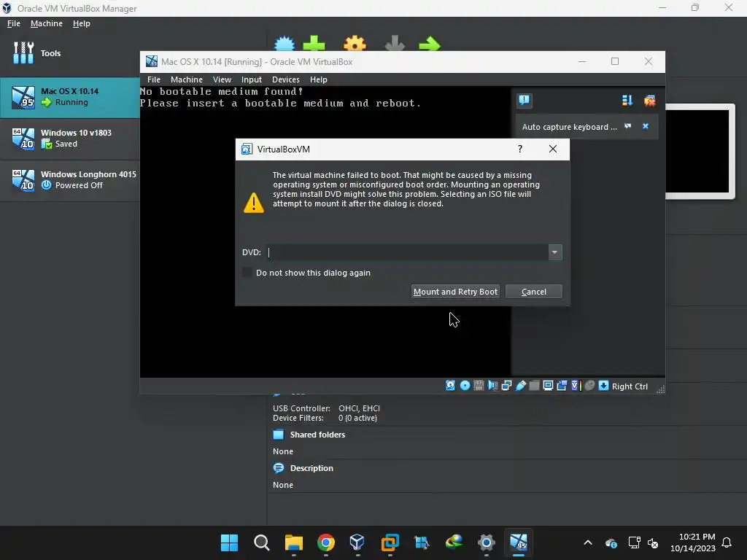
Task: Open the Manager window Machine menu
Action: pos(47,23)
